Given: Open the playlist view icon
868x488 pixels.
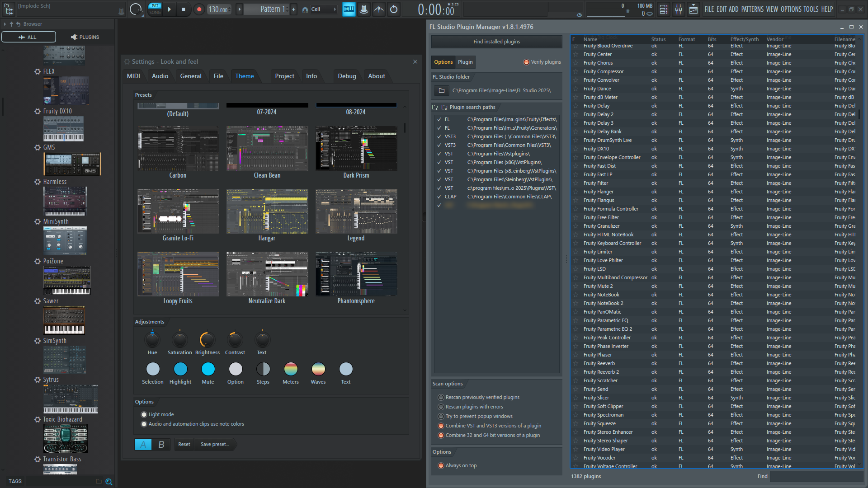Looking at the screenshot, I should pyautogui.click(x=664, y=9).
